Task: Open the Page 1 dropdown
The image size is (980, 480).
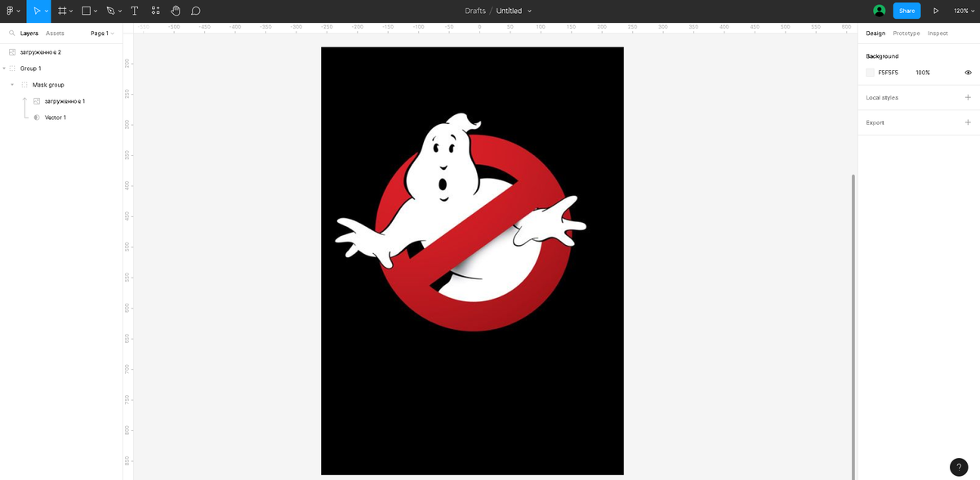Action: coord(102,33)
